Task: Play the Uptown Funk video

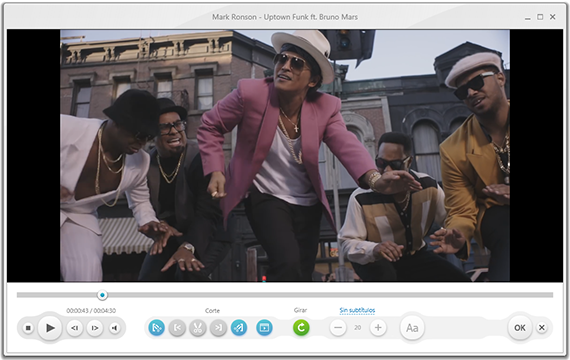Action: pos(50,328)
